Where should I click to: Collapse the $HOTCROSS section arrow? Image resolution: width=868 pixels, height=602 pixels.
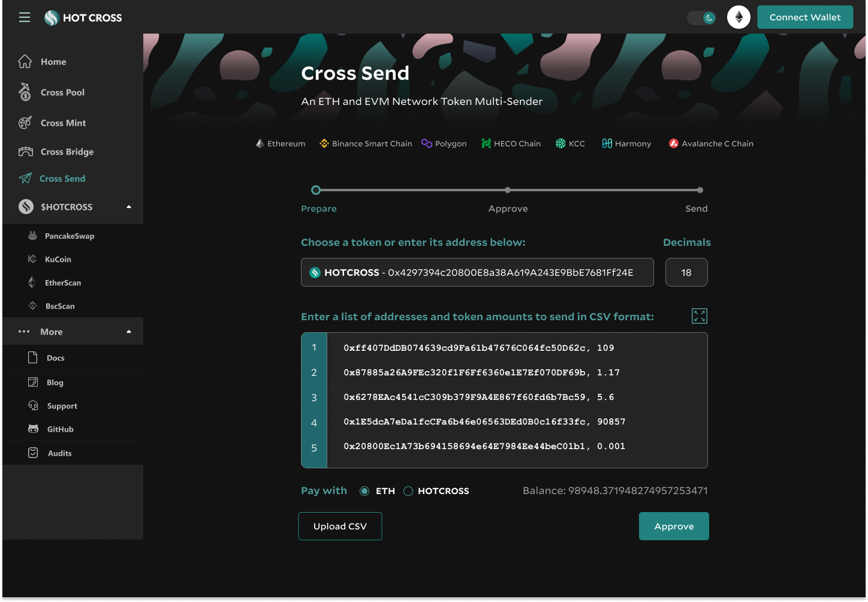coord(128,207)
